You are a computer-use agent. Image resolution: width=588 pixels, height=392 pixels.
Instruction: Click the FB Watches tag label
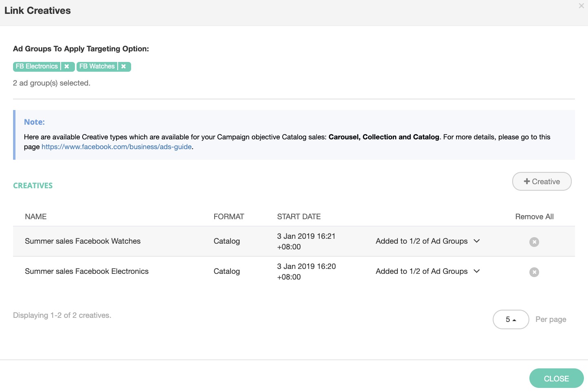97,66
